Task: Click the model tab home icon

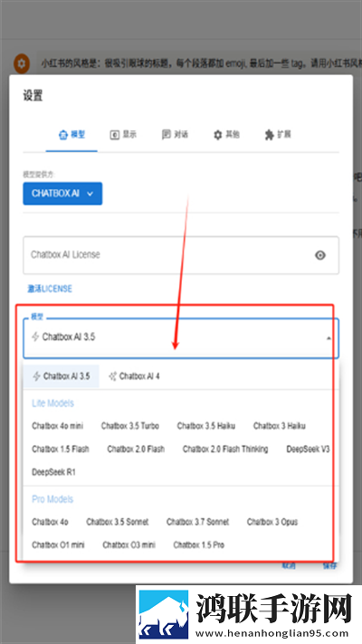Action: pyautogui.click(x=62, y=135)
